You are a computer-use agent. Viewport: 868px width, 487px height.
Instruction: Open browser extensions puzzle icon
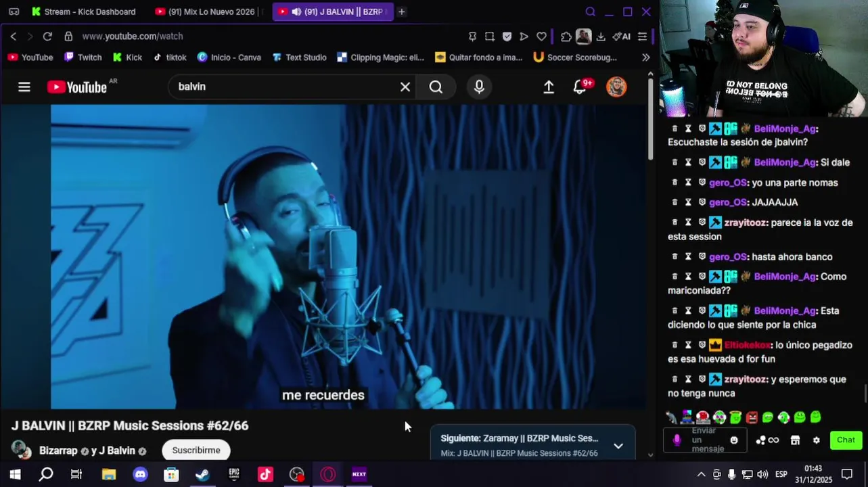[566, 36]
